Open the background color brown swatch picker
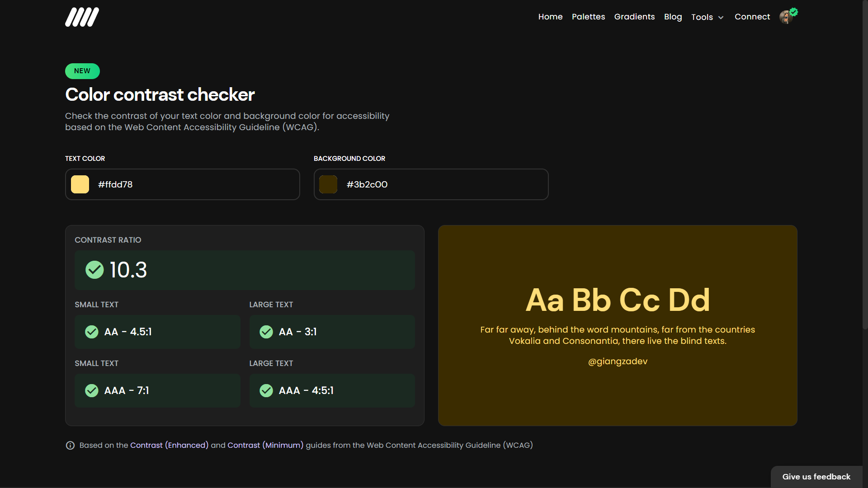 tap(328, 184)
